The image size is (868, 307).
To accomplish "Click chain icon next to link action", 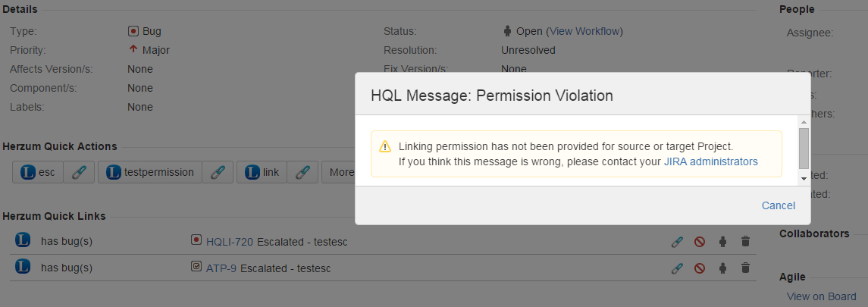I will 302,172.
